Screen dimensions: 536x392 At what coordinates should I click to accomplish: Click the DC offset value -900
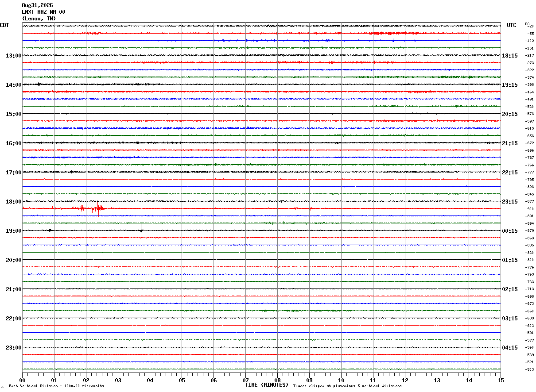[529, 209]
